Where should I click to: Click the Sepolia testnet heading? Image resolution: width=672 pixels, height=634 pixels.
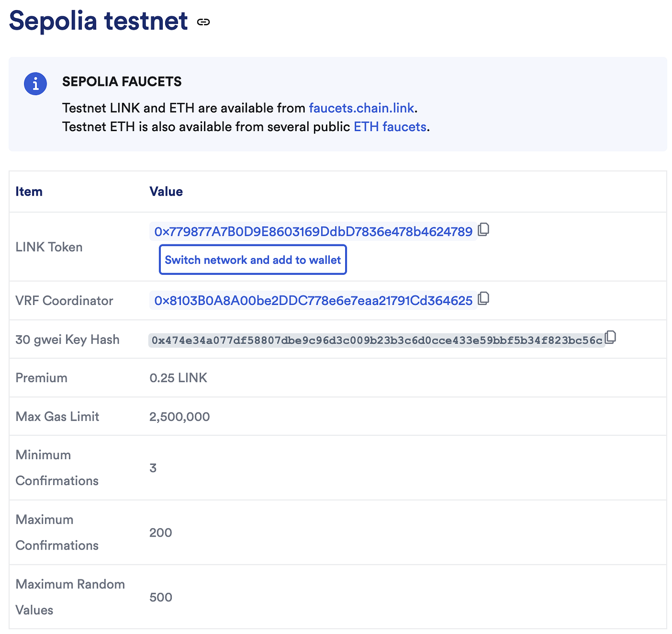pyautogui.click(x=98, y=21)
